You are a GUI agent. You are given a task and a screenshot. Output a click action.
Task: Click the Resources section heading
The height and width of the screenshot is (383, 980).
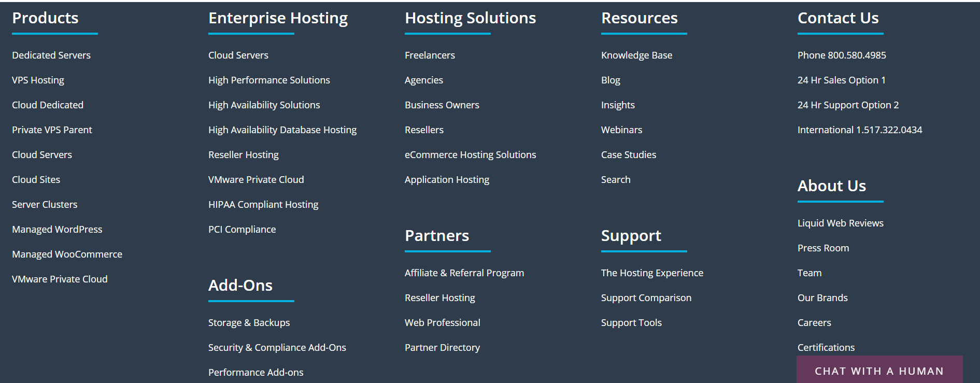point(640,18)
